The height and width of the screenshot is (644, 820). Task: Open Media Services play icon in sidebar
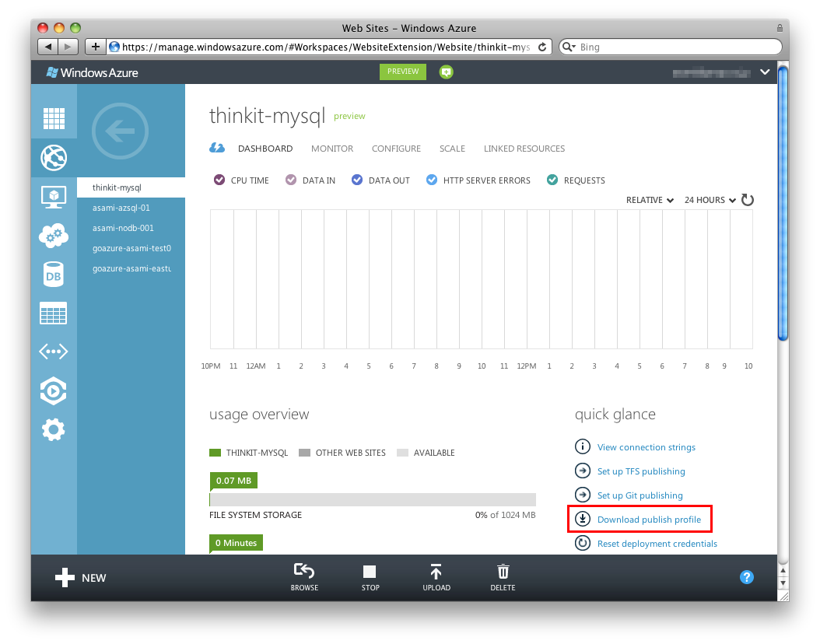pyautogui.click(x=54, y=391)
